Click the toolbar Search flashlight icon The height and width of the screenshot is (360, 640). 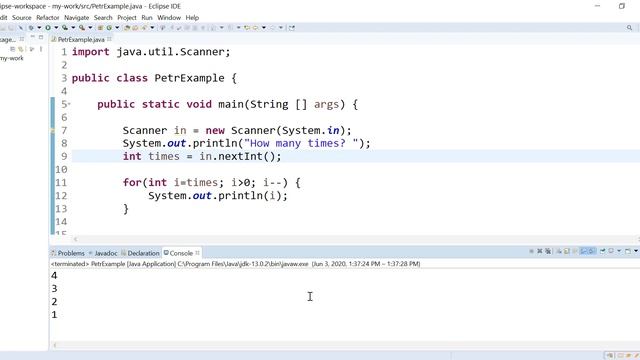coord(144,28)
